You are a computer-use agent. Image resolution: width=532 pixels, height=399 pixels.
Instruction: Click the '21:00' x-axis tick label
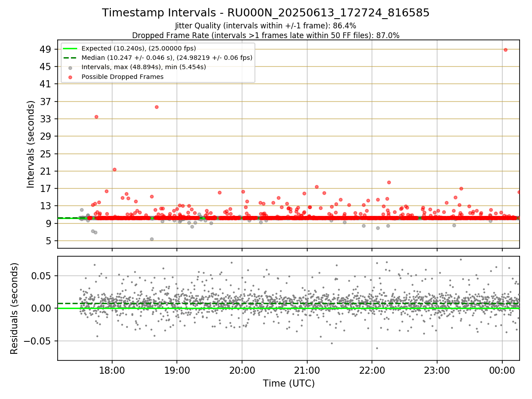(307, 370)
